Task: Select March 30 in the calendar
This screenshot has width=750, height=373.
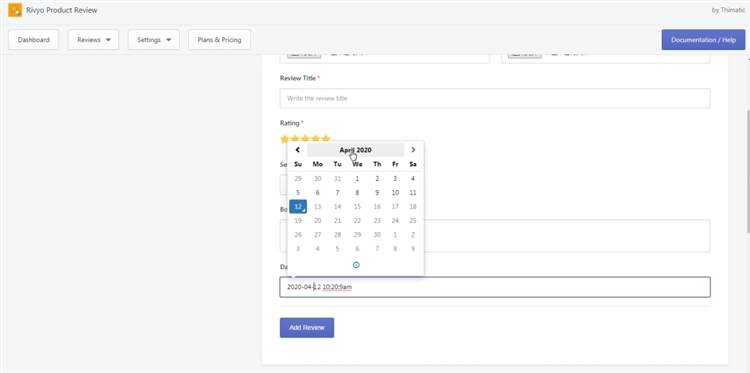Action: point(318,178)
